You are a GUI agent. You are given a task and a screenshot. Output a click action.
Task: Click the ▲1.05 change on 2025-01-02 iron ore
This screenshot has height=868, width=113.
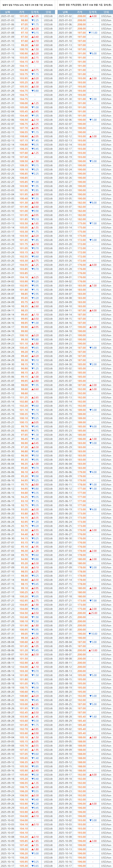pyautogui.click(x=35, y=16)
